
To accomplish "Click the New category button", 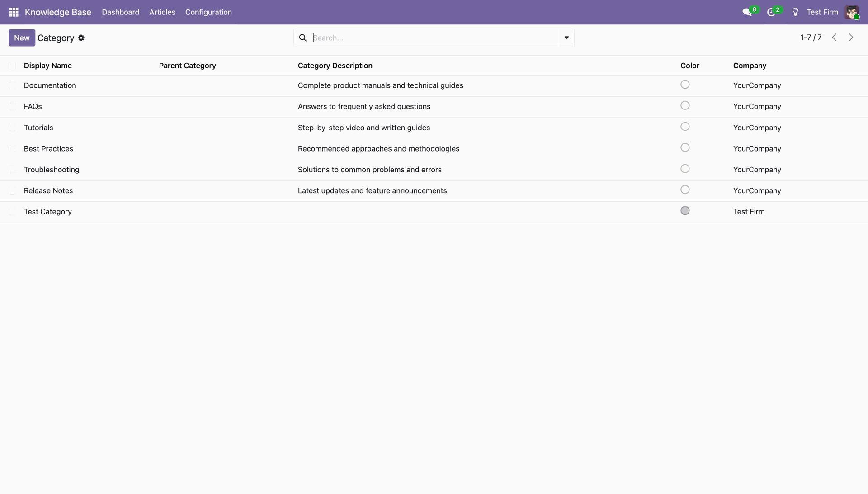I will (22, 38).
